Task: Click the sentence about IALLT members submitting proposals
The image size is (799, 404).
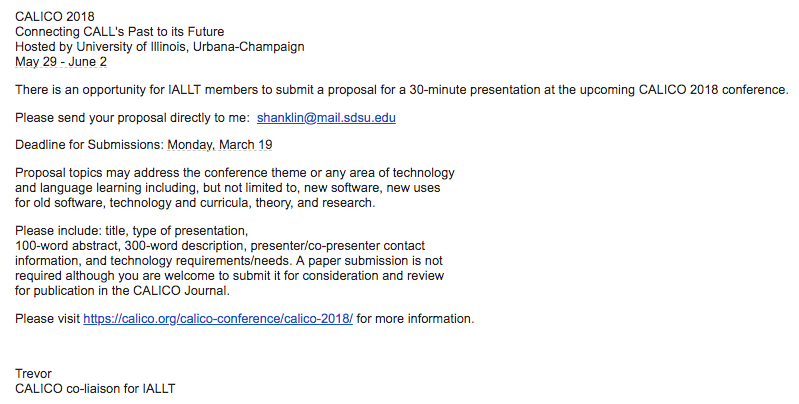Action: click(402, 90)
